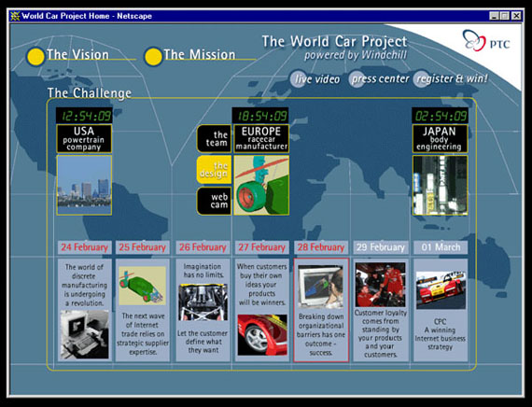
Task: Select the 26 February date tab
Action: pos(203,247)
